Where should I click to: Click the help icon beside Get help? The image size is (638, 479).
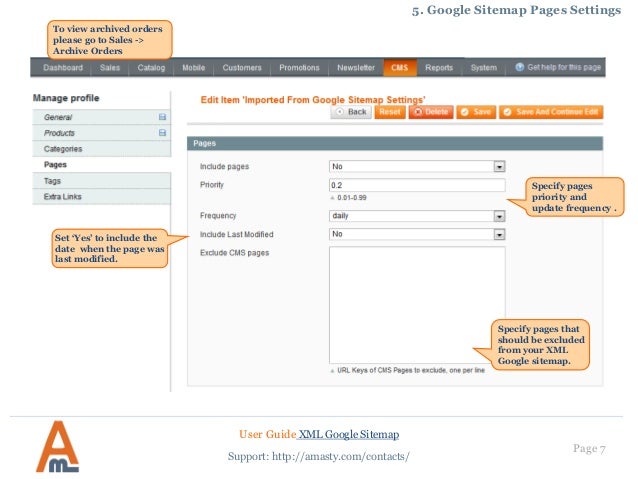click(x=519, y=67)
